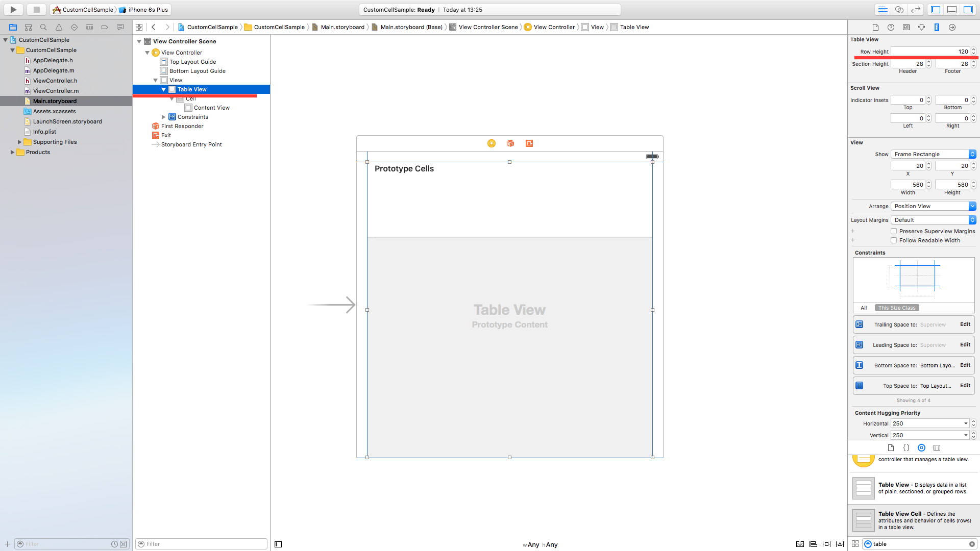The image size is (980, 551).
Task: Switch to the This Size Class tab
Action: pos(897,308)
